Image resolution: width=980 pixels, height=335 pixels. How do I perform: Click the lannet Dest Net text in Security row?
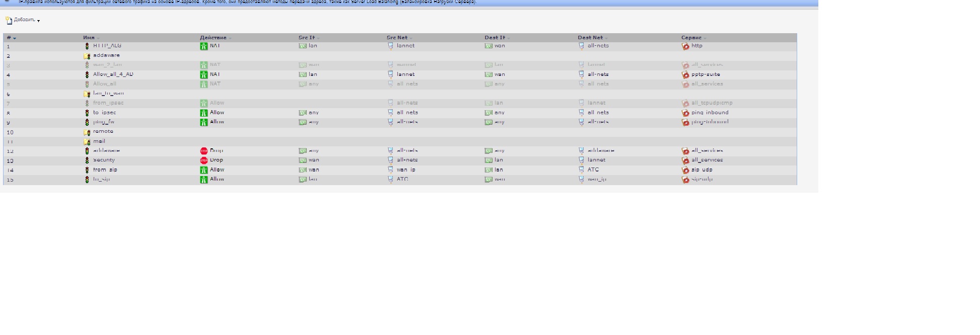(597, 160)
